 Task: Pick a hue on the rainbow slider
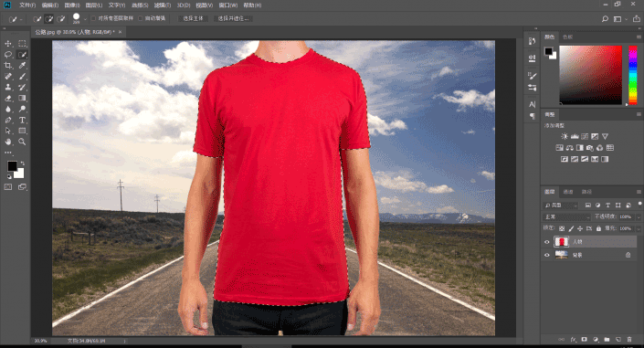pyautogui.click(x=632, y=75)
